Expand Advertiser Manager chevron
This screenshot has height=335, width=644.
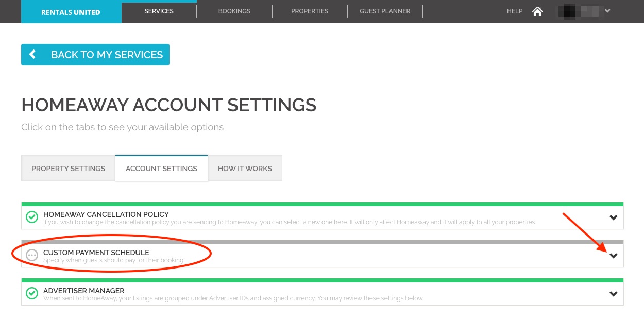click(613, 294)
